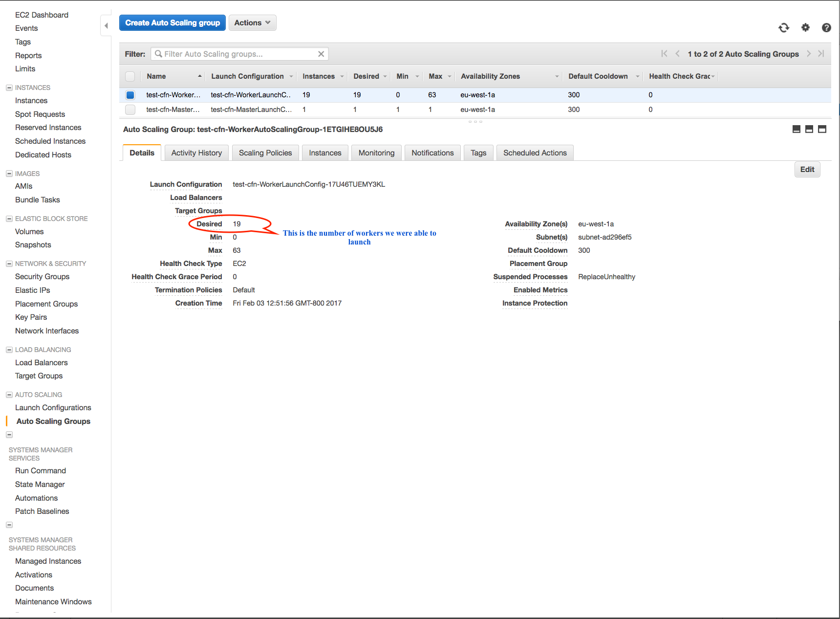
Task: Focus the Filter Auto Scaling groups field
Action: point(239,54)
